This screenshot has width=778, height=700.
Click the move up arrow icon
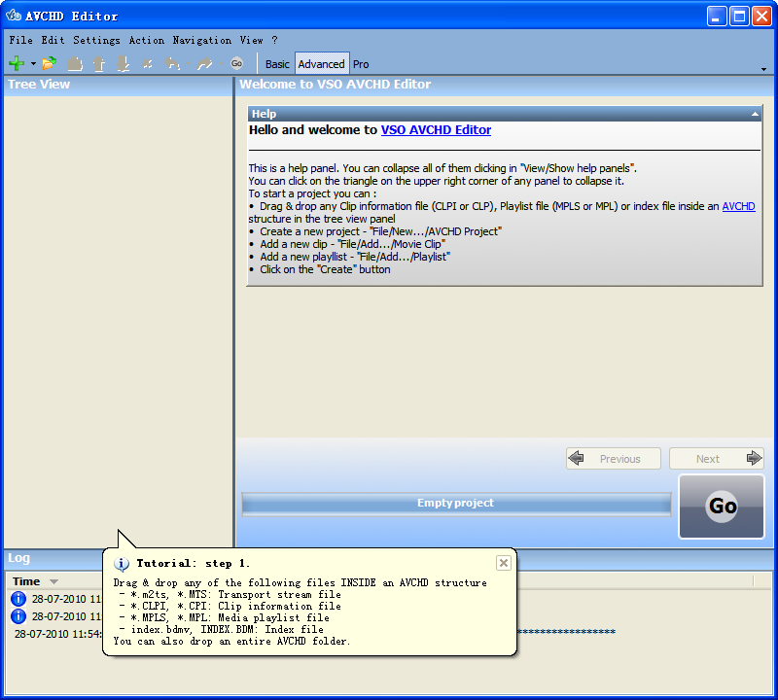pos(99,63)
